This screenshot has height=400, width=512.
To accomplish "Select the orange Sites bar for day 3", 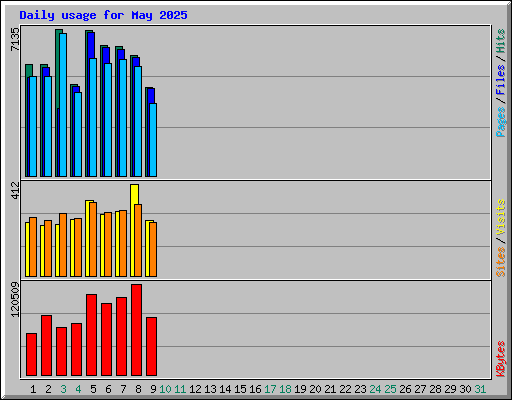I will point(63,245).
